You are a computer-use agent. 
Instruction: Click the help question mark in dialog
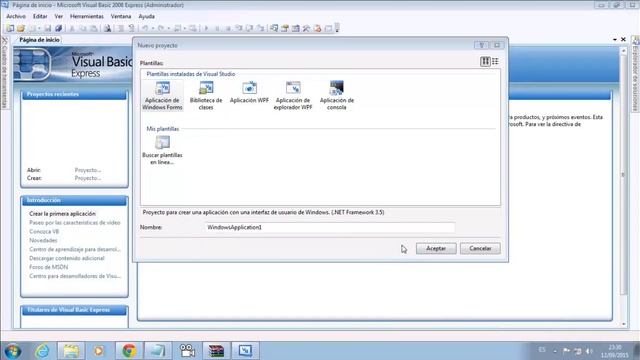coord(481,45)
